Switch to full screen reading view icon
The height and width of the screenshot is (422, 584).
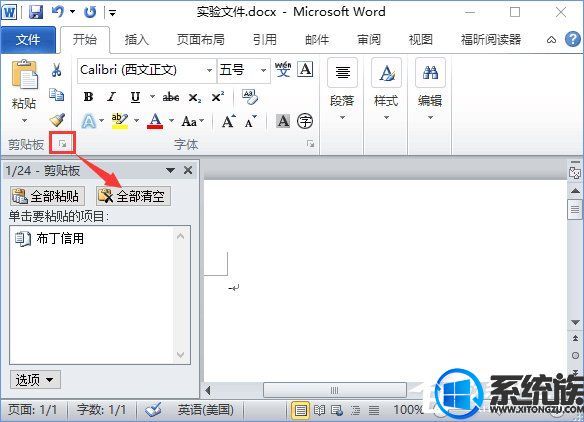pos(319,410)
